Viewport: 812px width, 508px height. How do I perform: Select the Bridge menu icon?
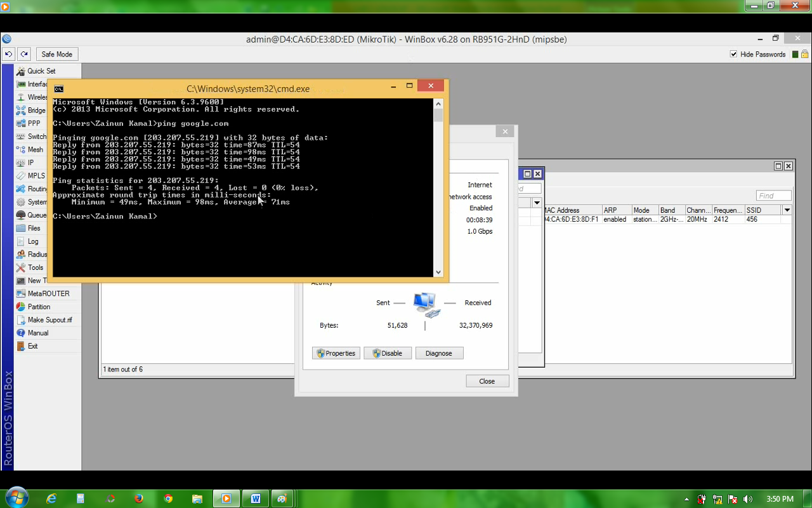21,110
